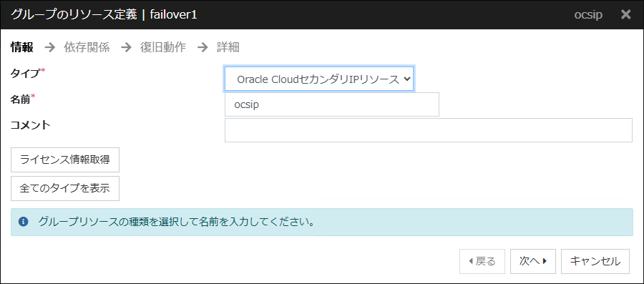The height and width of the screenshot is (284, 644).
Task: Click into the コメント text field
Action: coord(429,130)
